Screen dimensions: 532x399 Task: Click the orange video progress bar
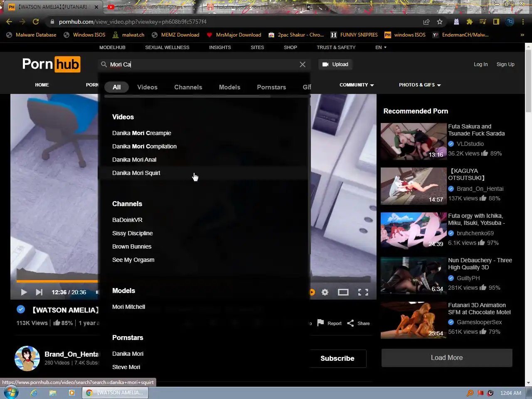(x=57, y=281)
